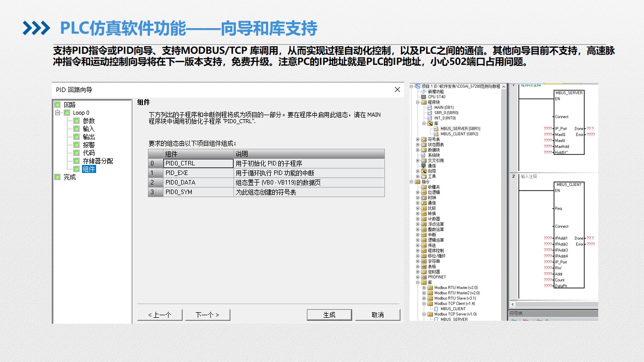Click the PID_EXE table cell
644x362 pixels.
tap(198, 173)
